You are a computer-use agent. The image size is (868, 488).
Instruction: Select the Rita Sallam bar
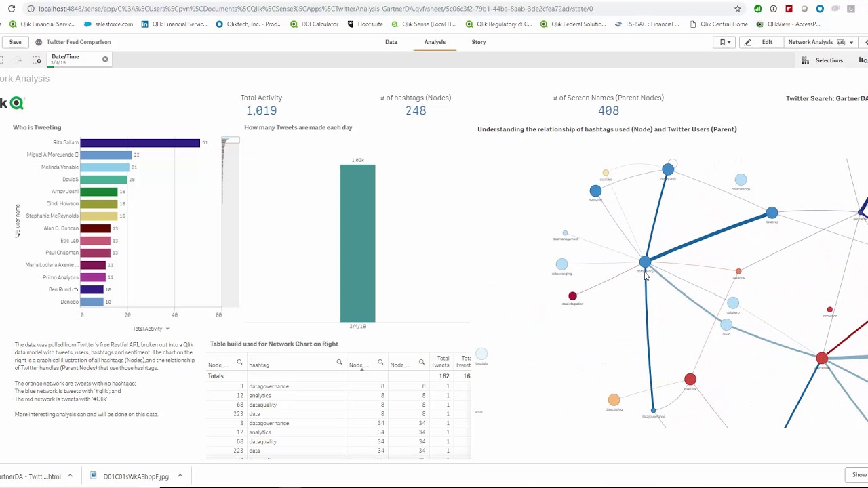tap(140, 143)
